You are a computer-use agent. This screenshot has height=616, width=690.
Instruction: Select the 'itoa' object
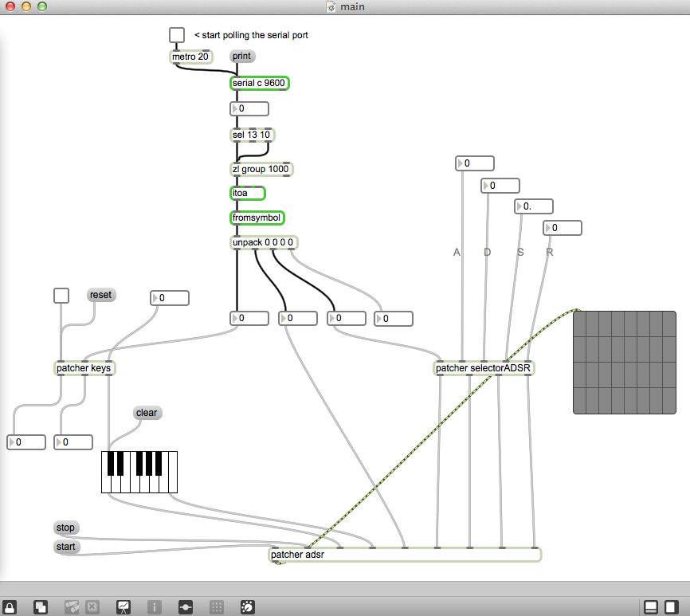pos(247,193)
